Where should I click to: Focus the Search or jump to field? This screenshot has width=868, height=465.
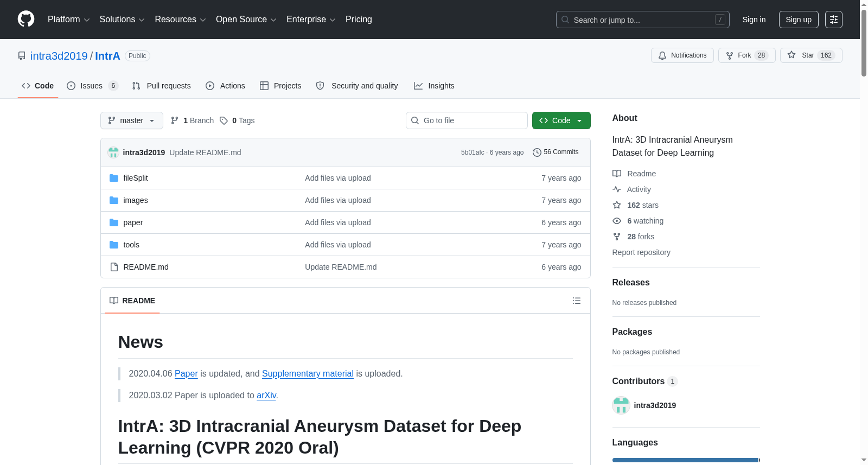point(643,20)
